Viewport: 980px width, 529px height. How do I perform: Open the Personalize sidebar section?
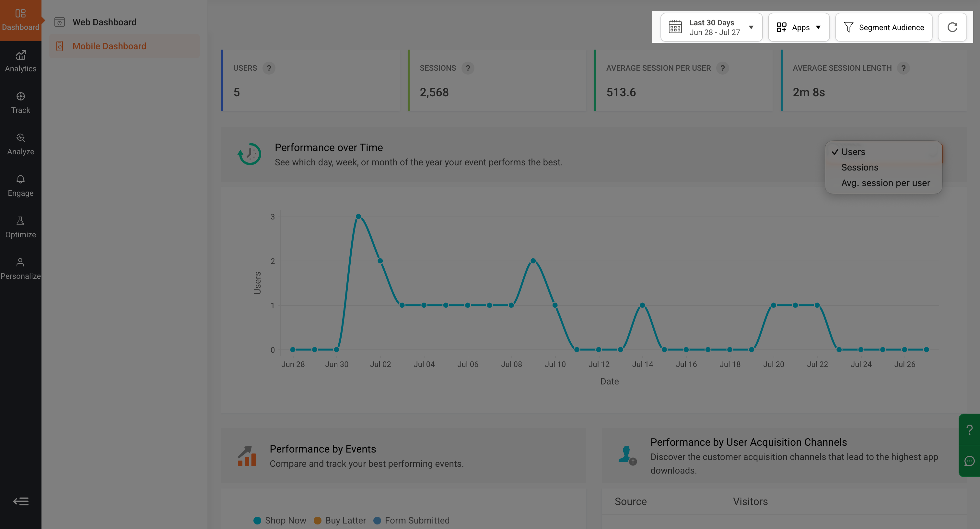point(20,269)
